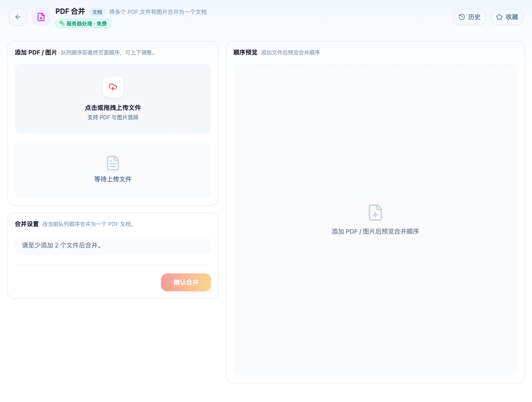The height and width of the screenshot is (402, 532).
Task: Click the red cloud upload icon
Action: pyautogui.click(x=113, y=87)
